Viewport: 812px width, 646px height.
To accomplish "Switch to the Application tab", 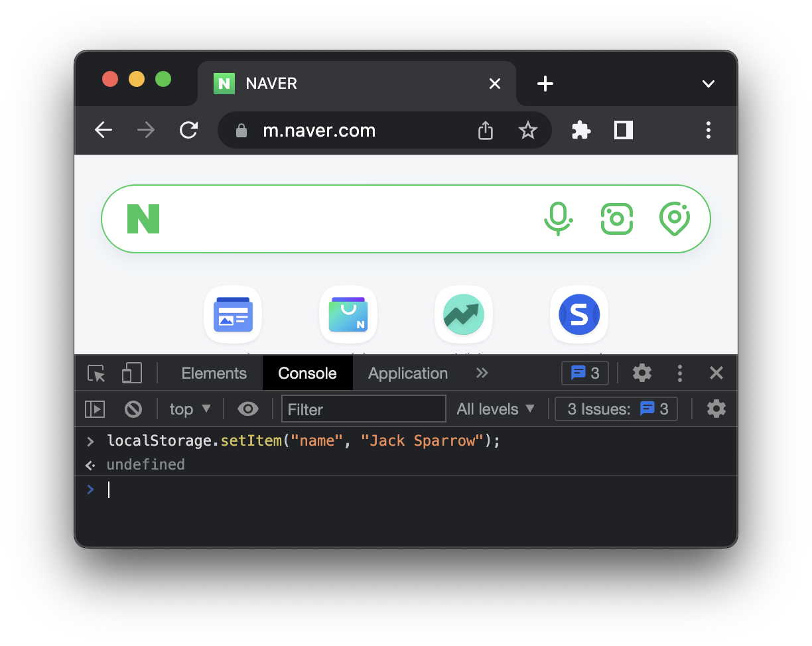I will coord(408,373).
